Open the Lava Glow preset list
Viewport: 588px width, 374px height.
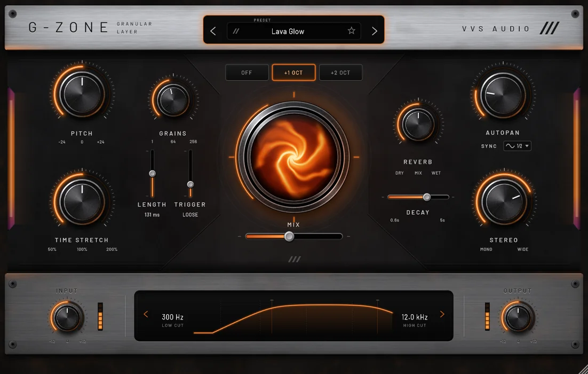pos(293,31)
